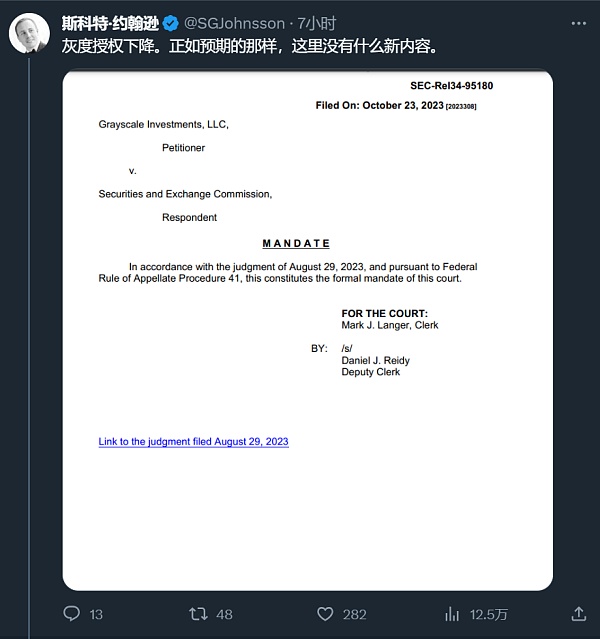Click the vertical thread line below avatar

pos(29,346)
